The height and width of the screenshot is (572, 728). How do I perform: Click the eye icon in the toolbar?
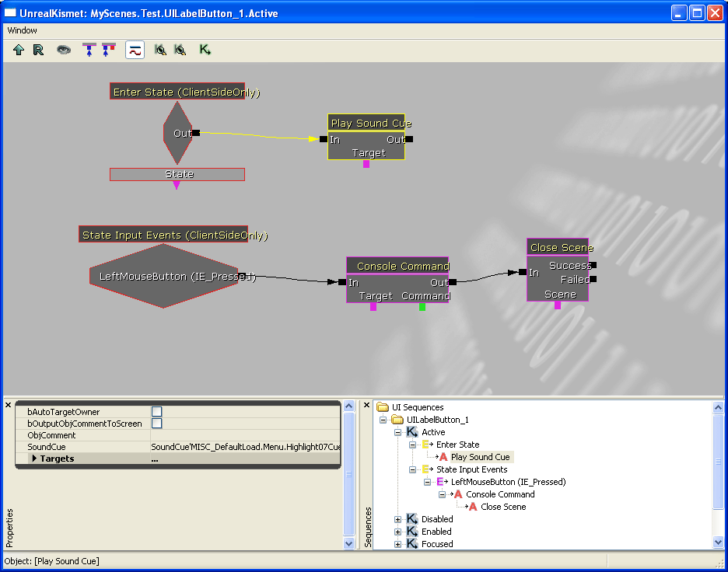(x=64, y=49)
